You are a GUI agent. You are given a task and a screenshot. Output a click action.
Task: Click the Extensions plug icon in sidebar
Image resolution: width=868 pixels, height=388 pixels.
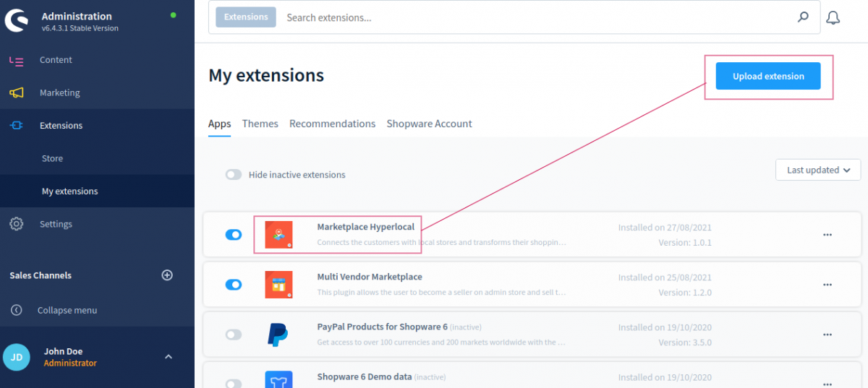(17, 126)
